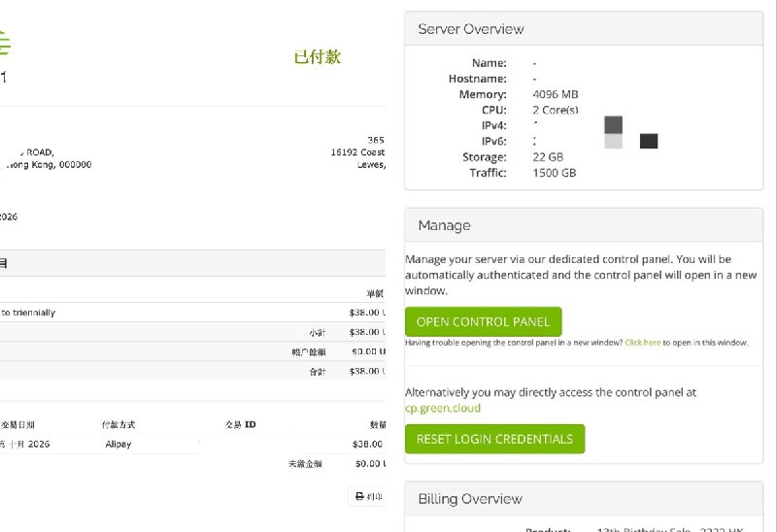Click the '16192 Coast' address line
777x532 pixels.
point(357,152)
